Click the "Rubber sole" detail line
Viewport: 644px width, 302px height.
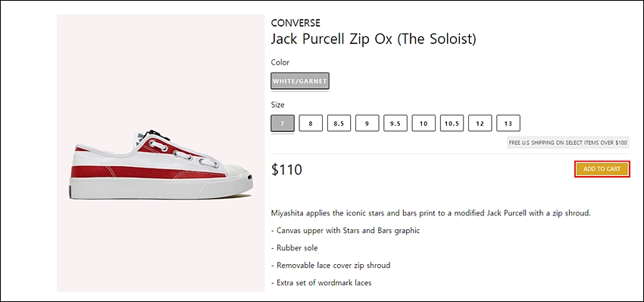click(x=295, y=248)
